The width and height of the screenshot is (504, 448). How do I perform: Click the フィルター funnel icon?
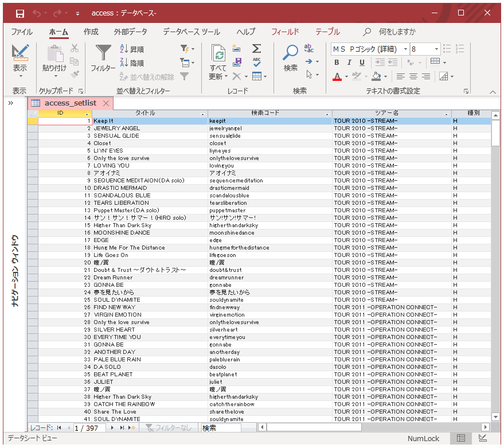(103, 52)
